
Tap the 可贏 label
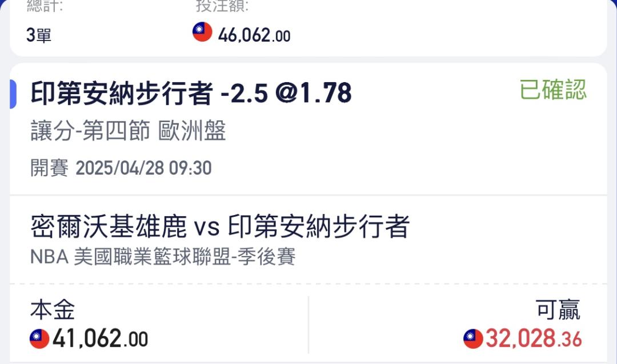tap(558, 310)
